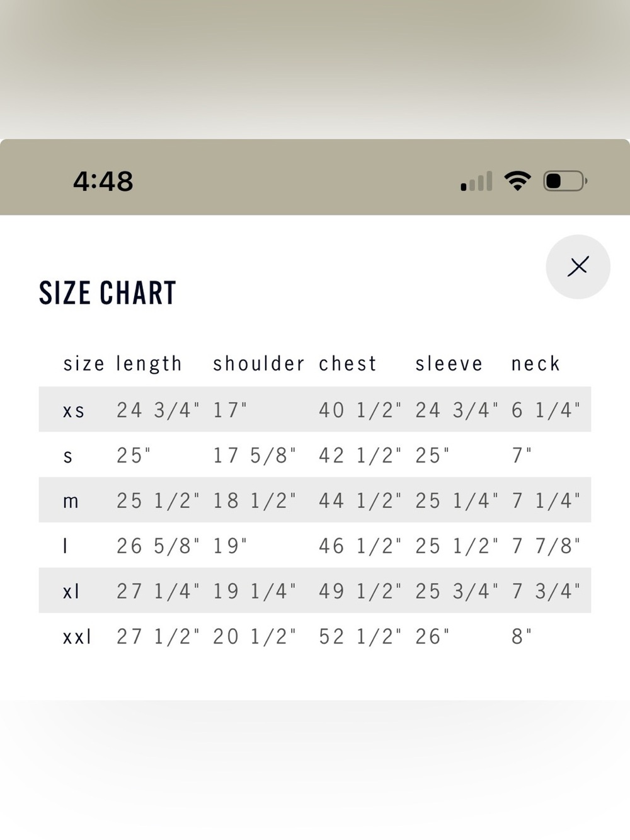Select the chest column header
Image resolution: width=630 pixels, height=840 pixels.
tap(348, 364)
